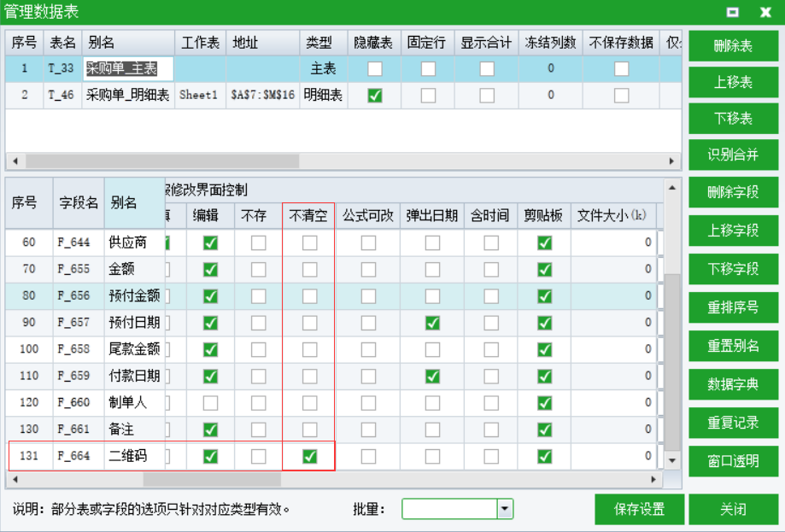Screen dimensions: 785x532
Task: Click the 弹出日期 column header
Action: coord(432,216)
